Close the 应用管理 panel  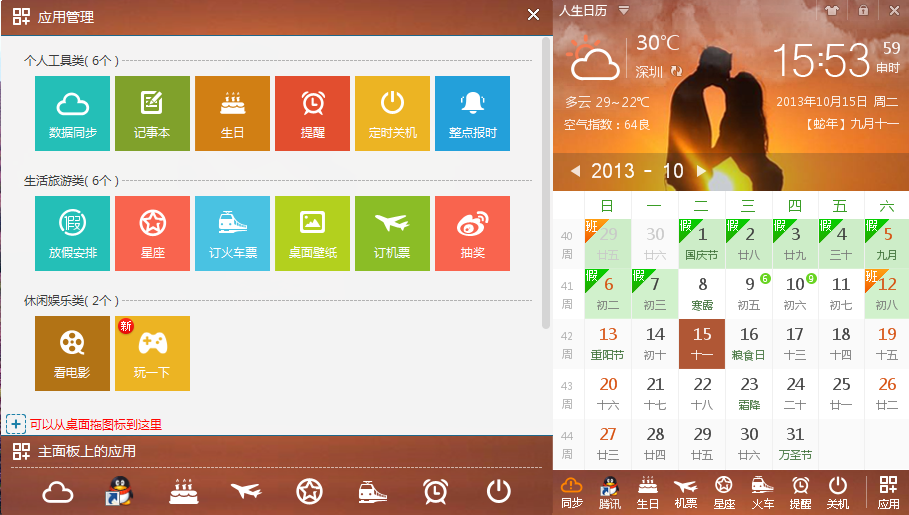pyautogui.click(x=533, y=15)
